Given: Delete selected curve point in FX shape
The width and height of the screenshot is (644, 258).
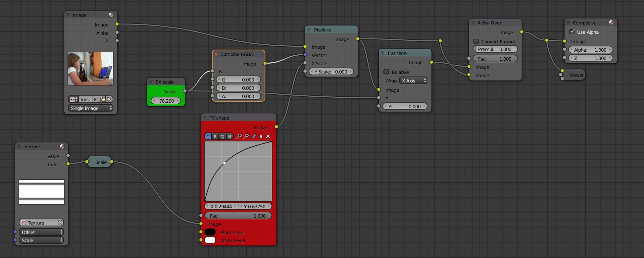Looking at the screenshot, I should click(x=268, y=136).
